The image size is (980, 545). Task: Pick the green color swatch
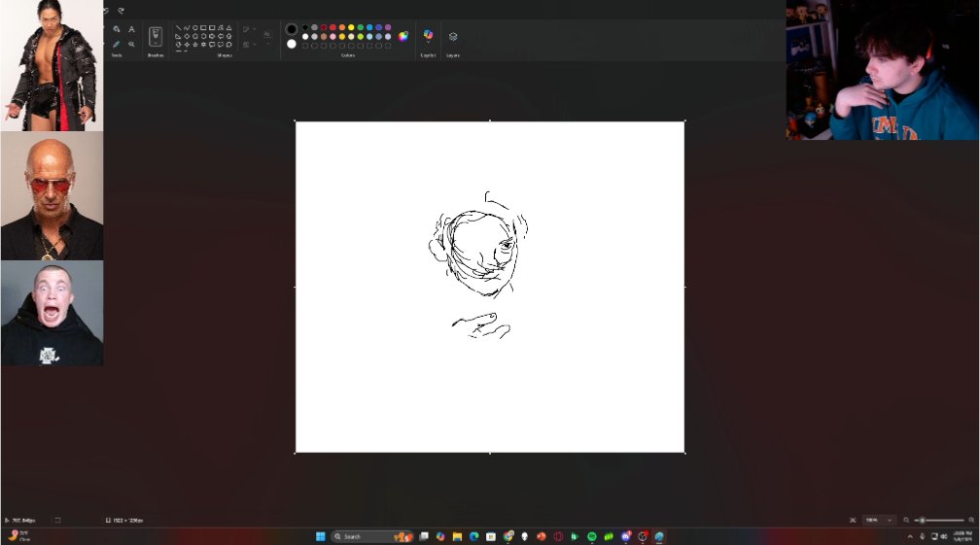click(x=360, y=27)
